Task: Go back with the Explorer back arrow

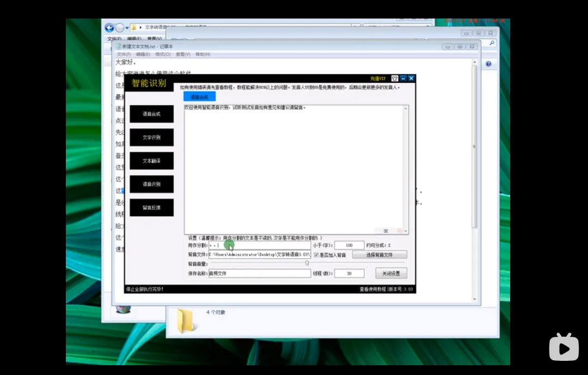Action: point(109,28)
